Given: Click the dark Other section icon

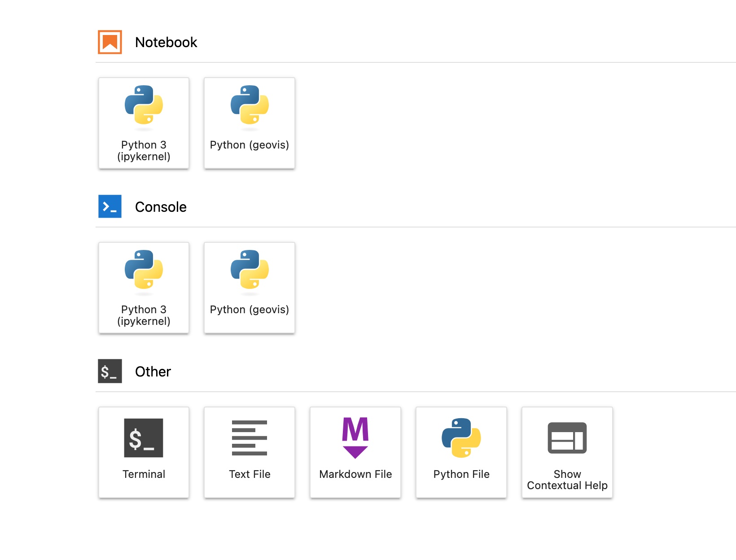Looking at the screenshot, I should pos(110,371).
